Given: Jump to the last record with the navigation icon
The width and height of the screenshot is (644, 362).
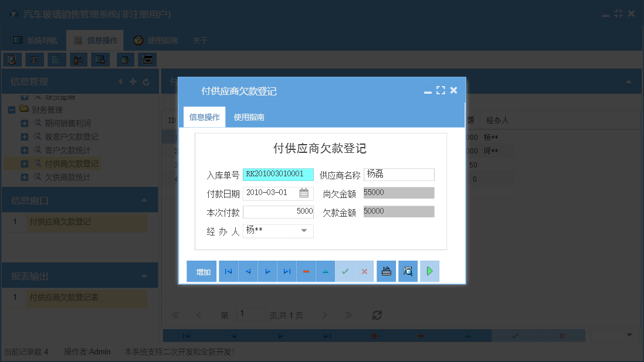Looking at the screenshot, I should (287, 271).
